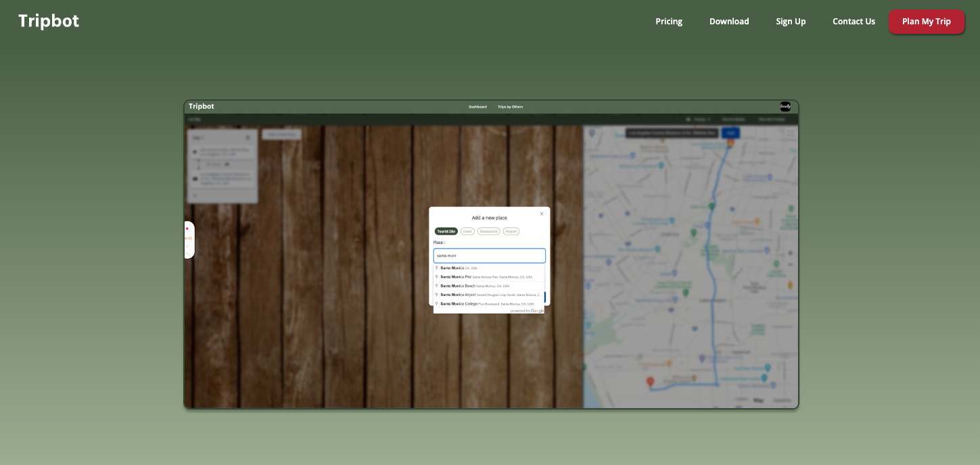This screenshot has height=465, width=980.
Task: Pick the 'Santa Monica College' suggestion
Action: [489, 303]
